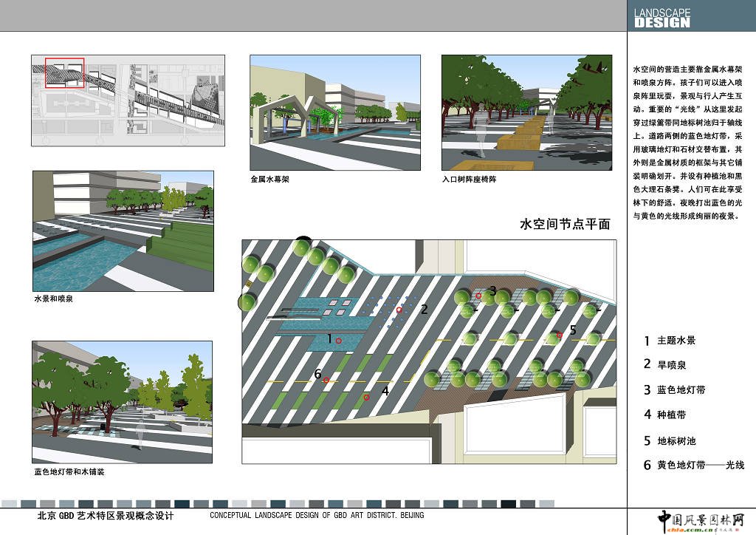Click the red rectangle on the key map

(65, 72)
